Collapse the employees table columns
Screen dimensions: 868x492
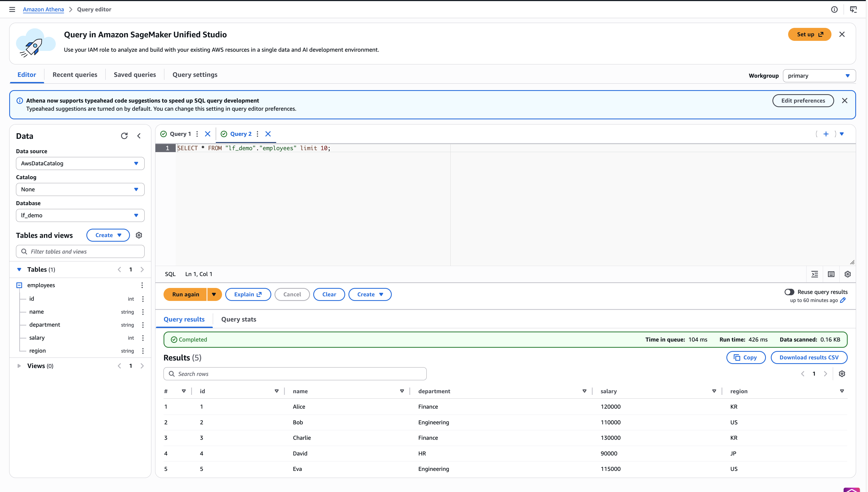[x=19, y=285]
